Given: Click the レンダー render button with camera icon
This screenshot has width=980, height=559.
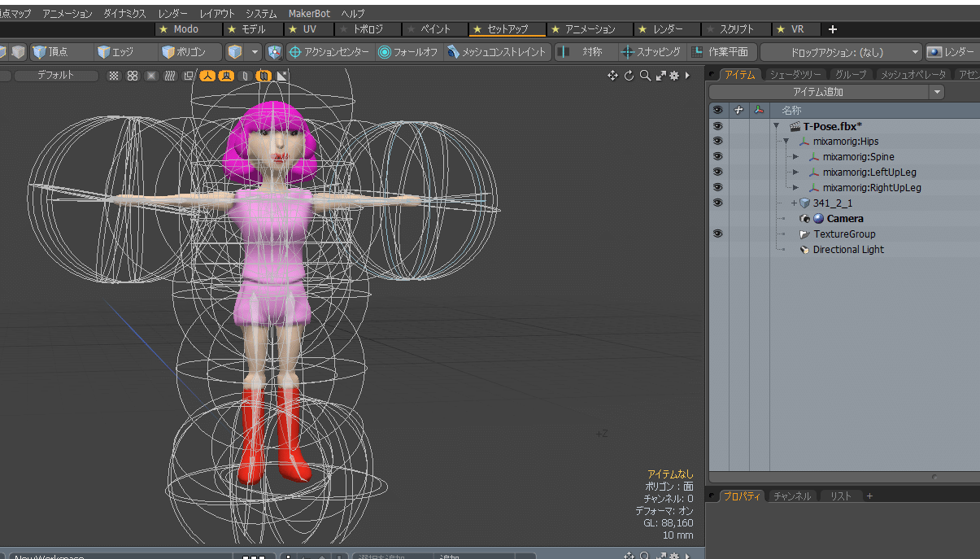Looking at the screenshot, I should click(952, 52).
